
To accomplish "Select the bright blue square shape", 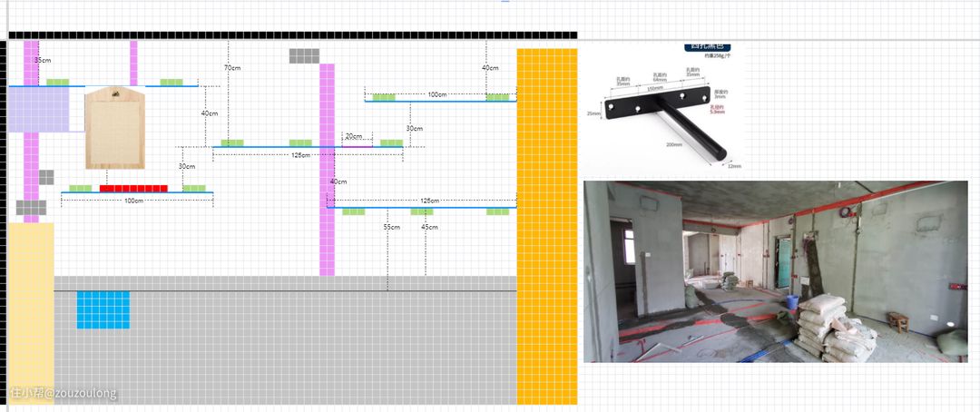I will (x=103, y=309).
